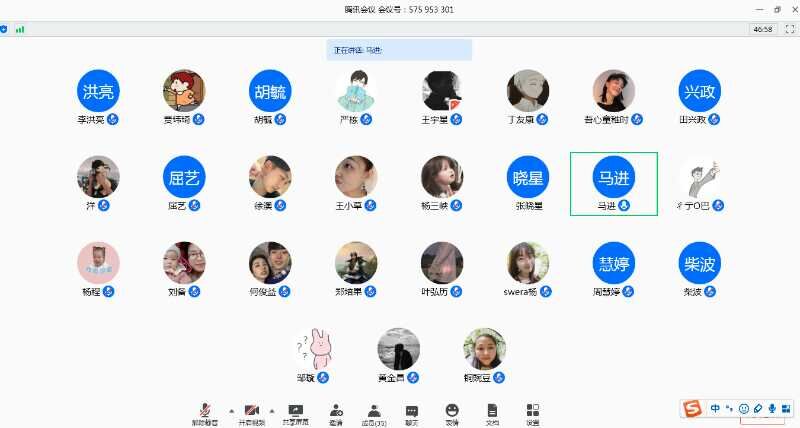Toggle the 开启视频 (start video) camera button

[x=250, y=411]
